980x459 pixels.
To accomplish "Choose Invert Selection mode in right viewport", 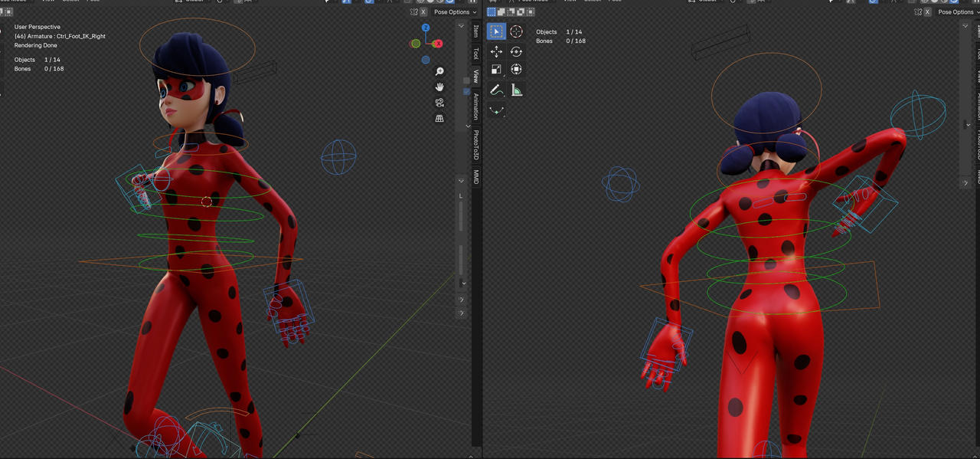I will click(x=520, y=12).
